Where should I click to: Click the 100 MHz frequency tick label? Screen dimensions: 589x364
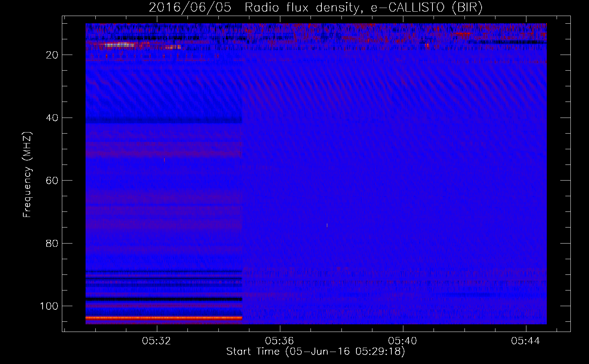point(49,306)
